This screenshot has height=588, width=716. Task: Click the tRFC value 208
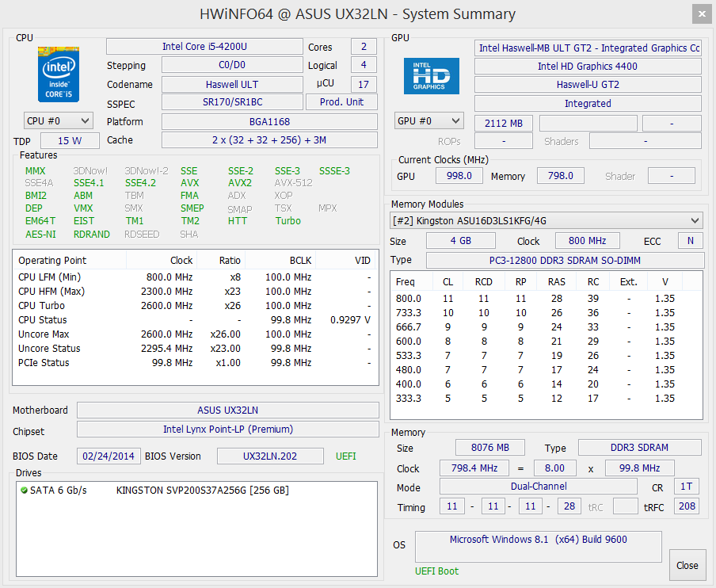[687, 506]
